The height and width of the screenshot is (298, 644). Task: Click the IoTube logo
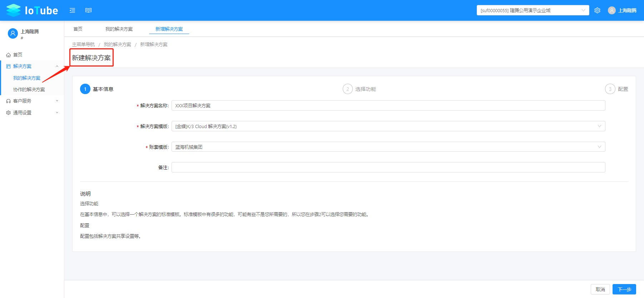coord(32,10)
